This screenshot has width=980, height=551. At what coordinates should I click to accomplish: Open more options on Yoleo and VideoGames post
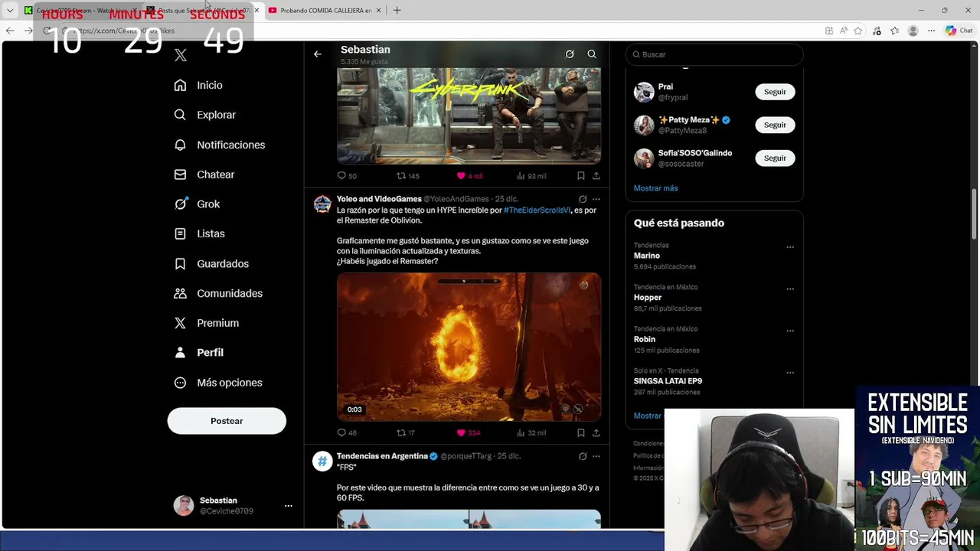coord(596,199)
